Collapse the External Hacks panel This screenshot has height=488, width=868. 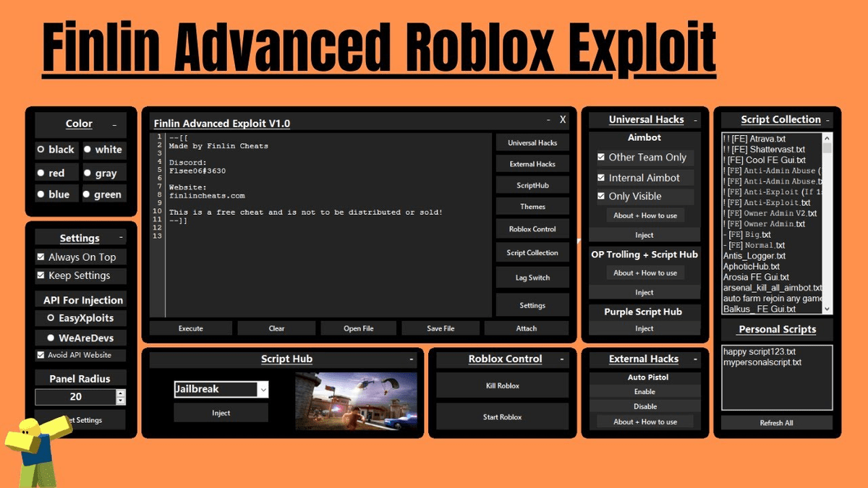[x=695, y=359]
